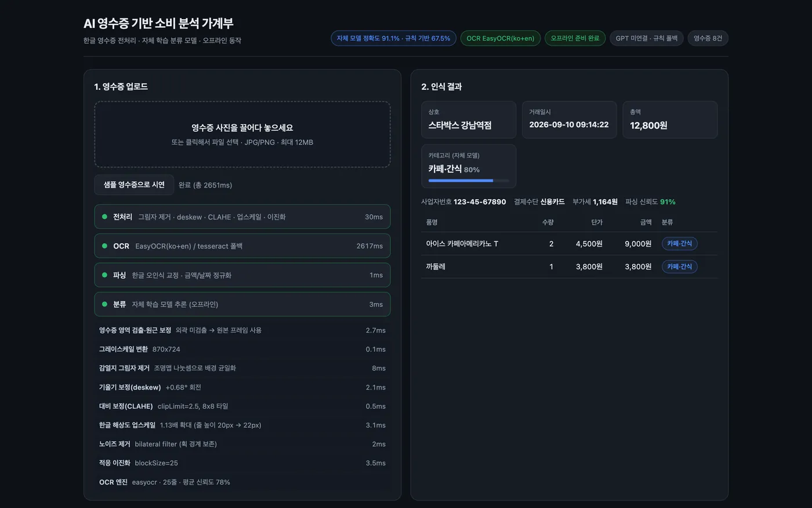812x508 pixels.
Task: Select the OCR EasyOCR/tesseract step row
Action: (242, 246)
